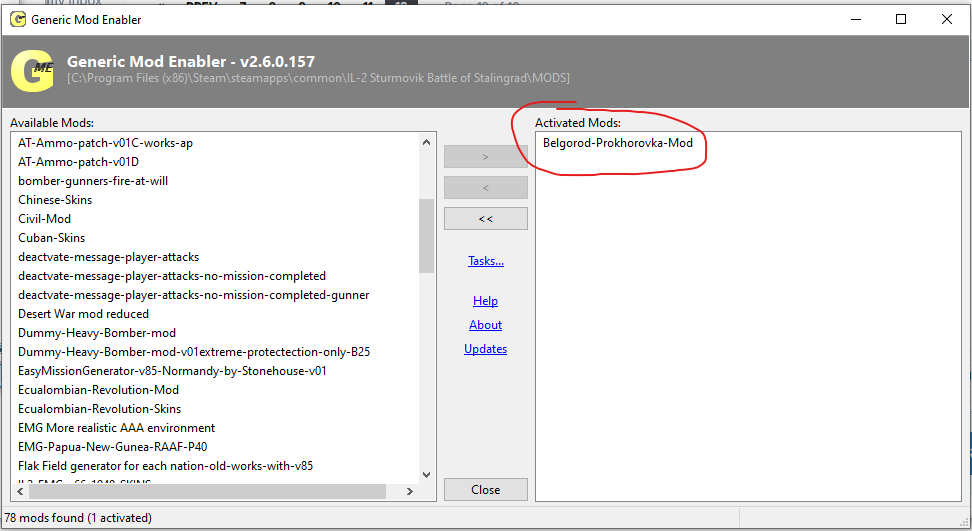This screenshot has height=531, width=972.
Task: Click the list's vertical scrollbar down arrow
Action: click(x=426, y=475)
